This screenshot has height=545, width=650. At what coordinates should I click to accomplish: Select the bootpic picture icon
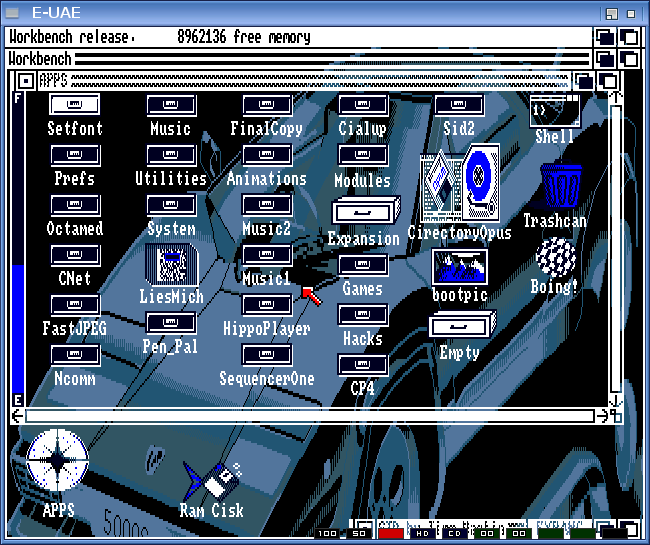coord(460,267)
